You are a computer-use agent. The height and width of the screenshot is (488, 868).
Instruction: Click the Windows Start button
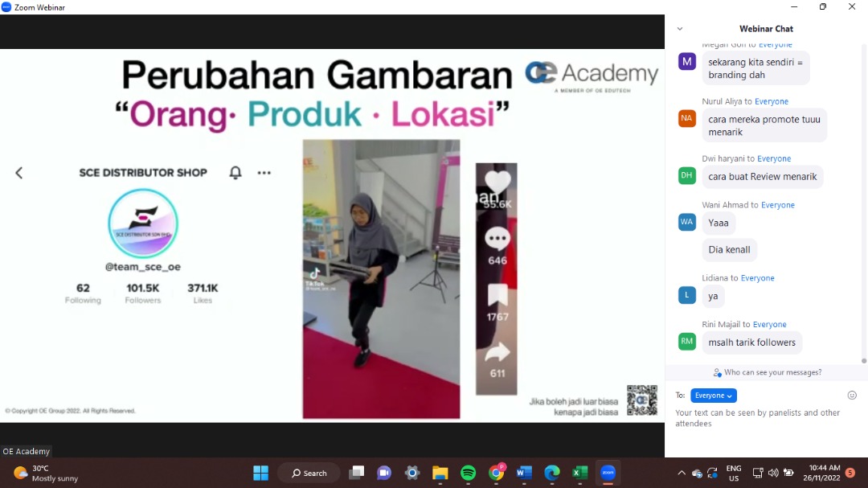tap(261, 473)
